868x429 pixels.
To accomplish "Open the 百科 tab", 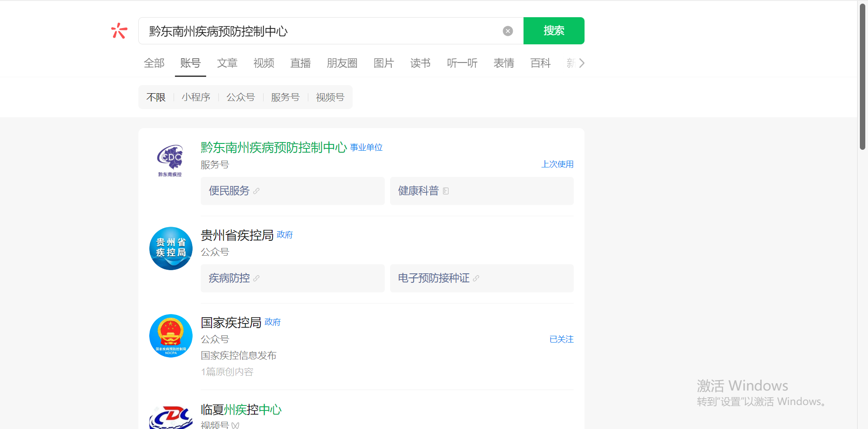I will coord(541,63).
